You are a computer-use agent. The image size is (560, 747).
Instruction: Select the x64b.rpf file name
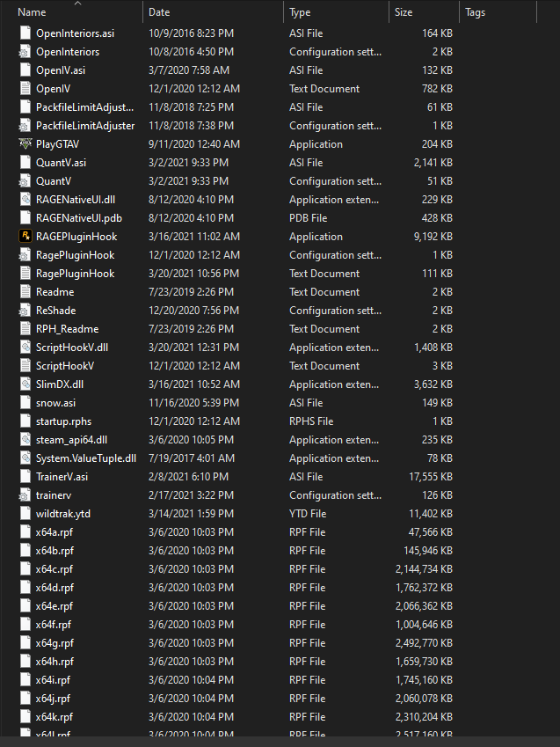coord(55,551)
